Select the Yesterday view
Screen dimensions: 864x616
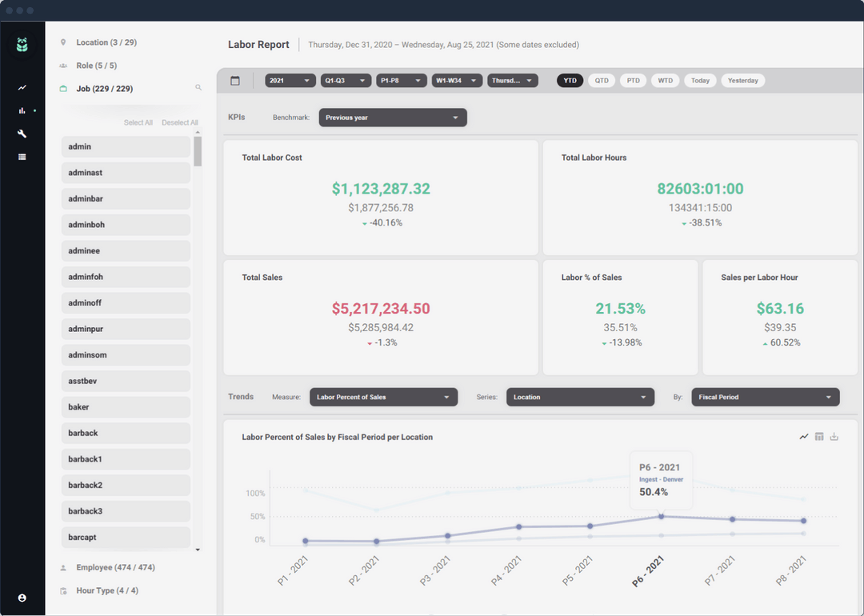click(x=742, y=80)
